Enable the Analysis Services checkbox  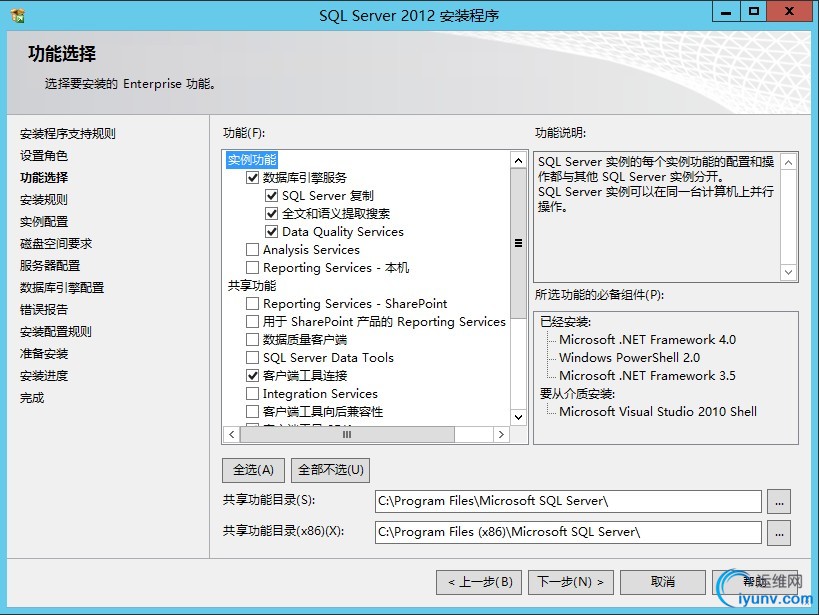[x=252, y=250]
